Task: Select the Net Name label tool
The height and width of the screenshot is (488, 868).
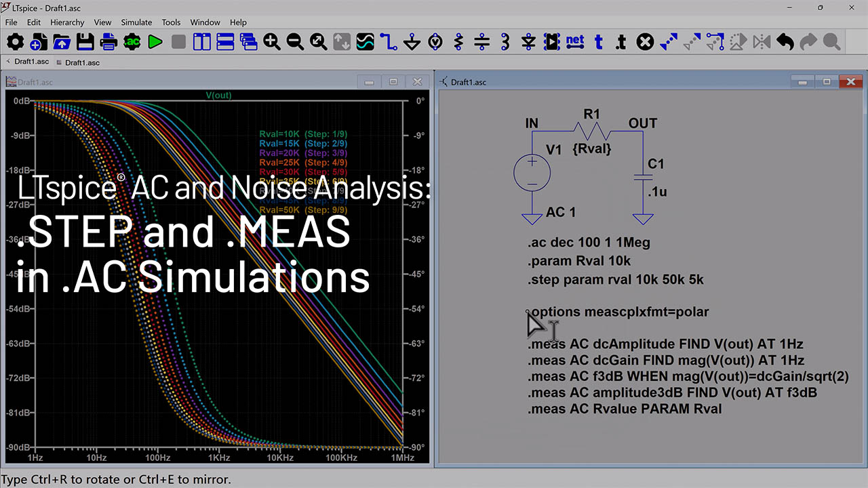Action: coord(575,41)
